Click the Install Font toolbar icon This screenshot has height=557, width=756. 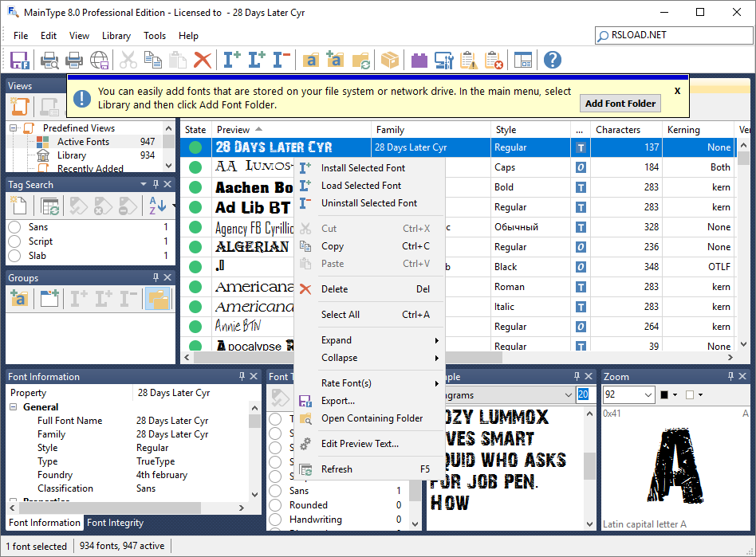coord(232,61)
